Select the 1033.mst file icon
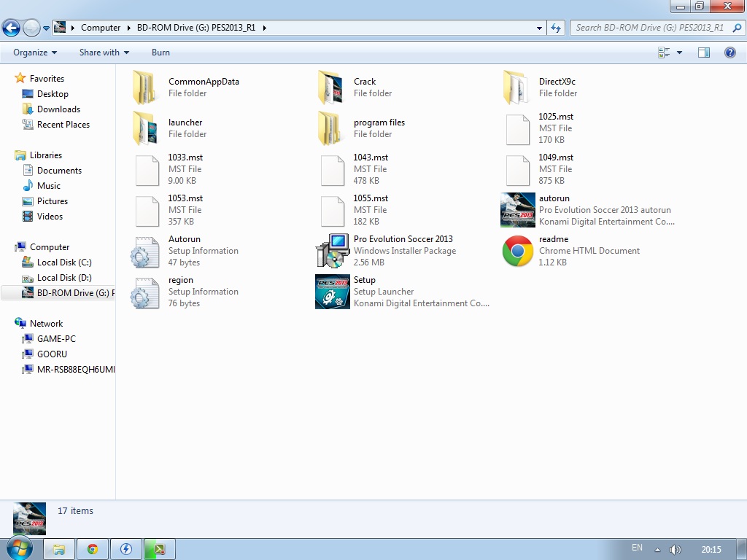Screen dimensions: 747x560 click(147, 171)
